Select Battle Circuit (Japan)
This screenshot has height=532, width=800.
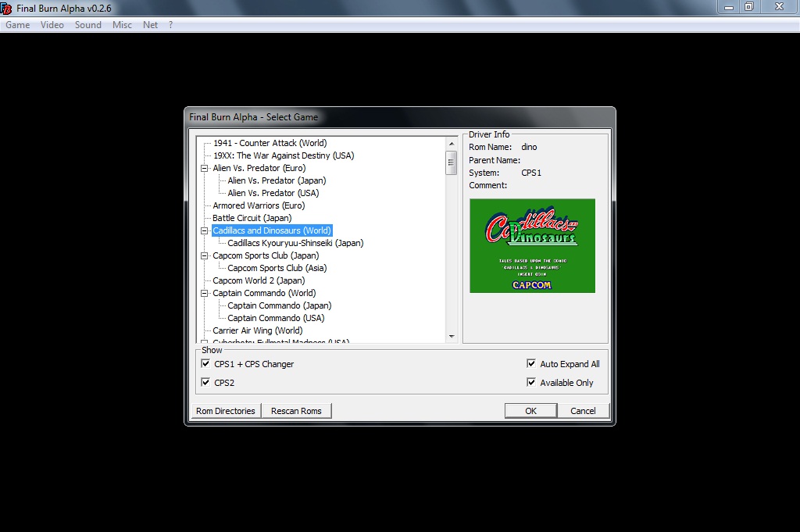click(252, 218)
